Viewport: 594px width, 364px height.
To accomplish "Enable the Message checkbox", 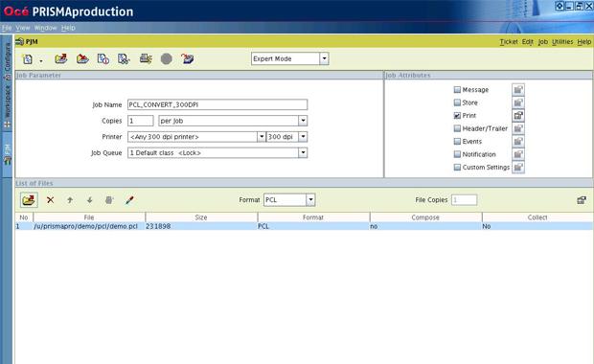I will click(x=457, y=90).
